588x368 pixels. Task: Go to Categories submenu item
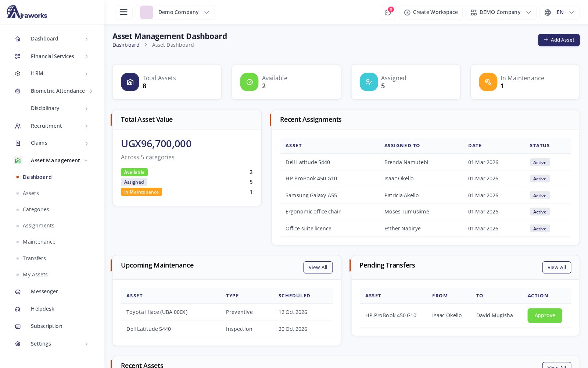click(x=36, y=209)
